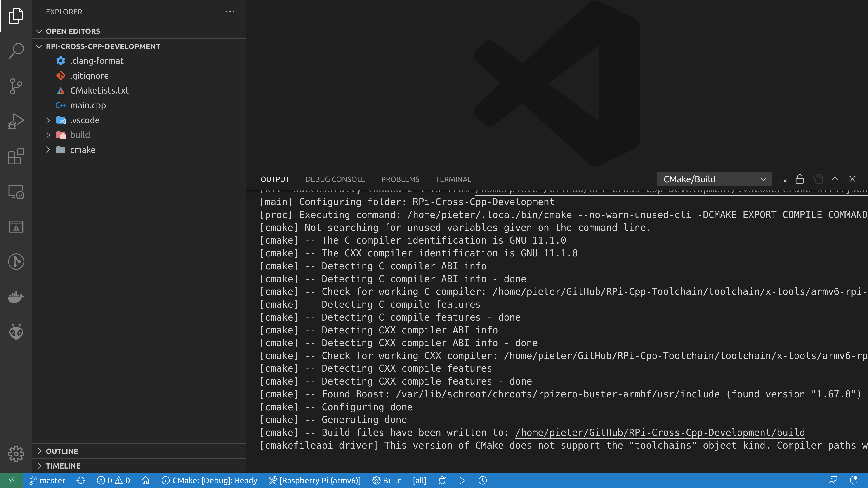Image resolution: width=868 pixels, height=488 pixels.
Task: Open the Docker view
Action: pos(16,297)
